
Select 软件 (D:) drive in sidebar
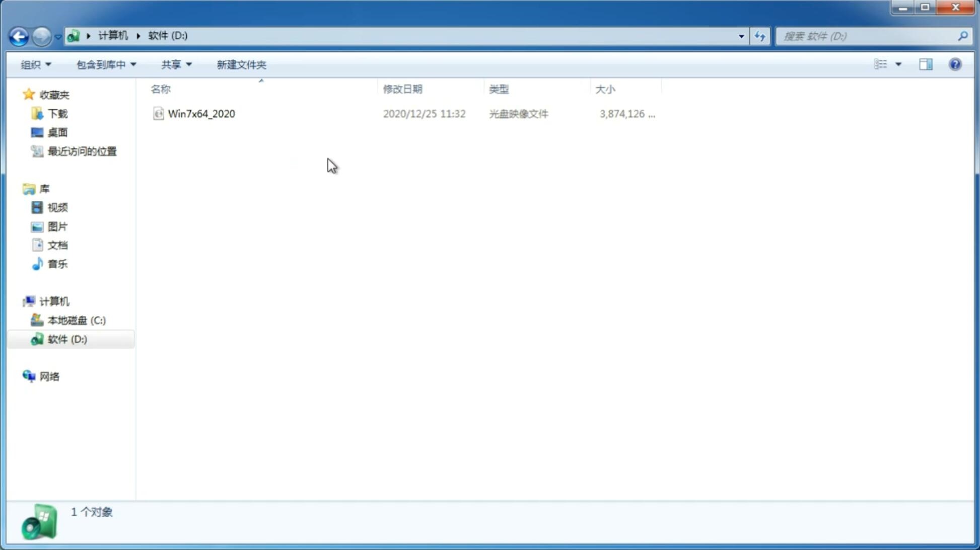[x=67, y=339]
